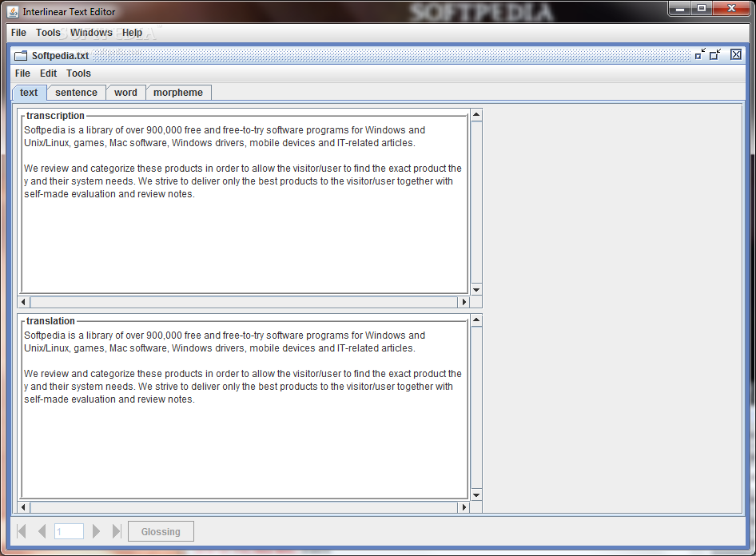The height and width of the screenshot is (556, 756).
Task: Click the Java icon in title bar
Action: 13,11
